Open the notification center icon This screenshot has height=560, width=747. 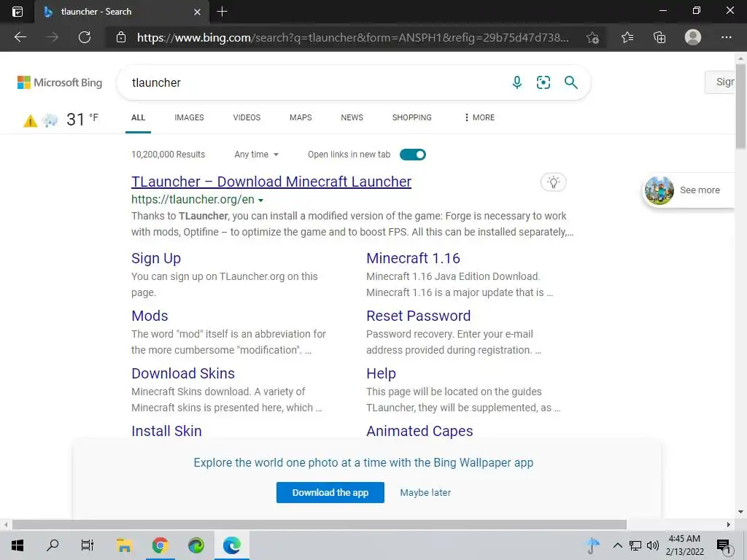(x=724, y=546)
